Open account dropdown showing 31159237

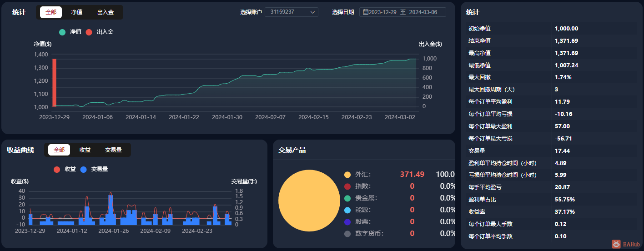(x=292, y=12)
